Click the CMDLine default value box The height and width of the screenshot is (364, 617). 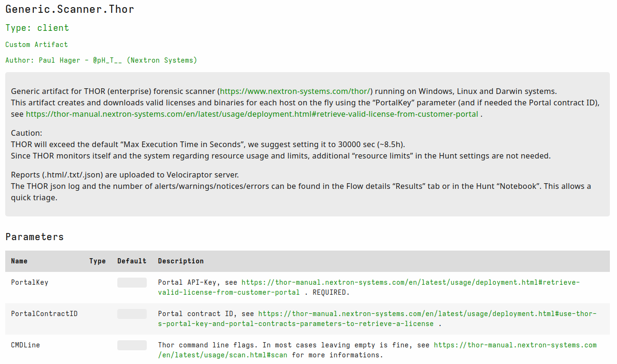132,345
